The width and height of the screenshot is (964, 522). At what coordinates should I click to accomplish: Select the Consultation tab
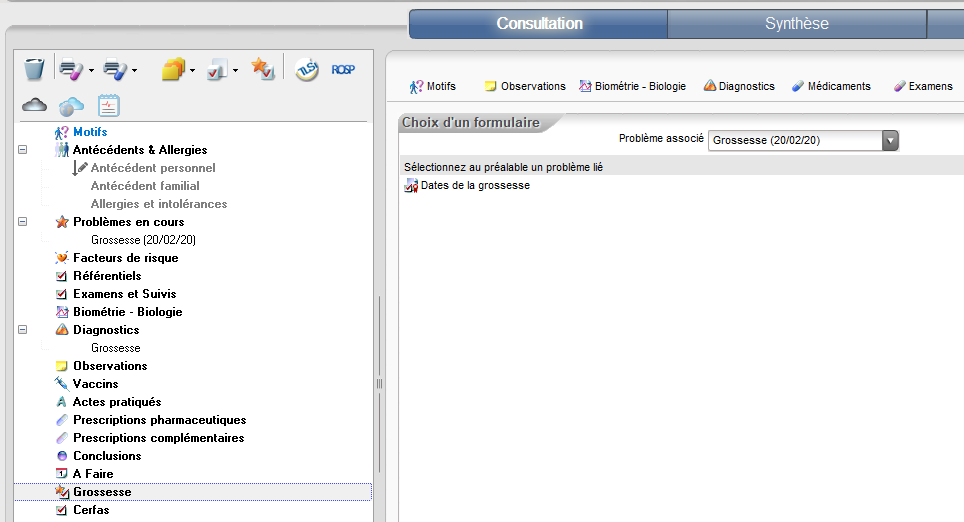pyautogui.click(x=539, y=24)
